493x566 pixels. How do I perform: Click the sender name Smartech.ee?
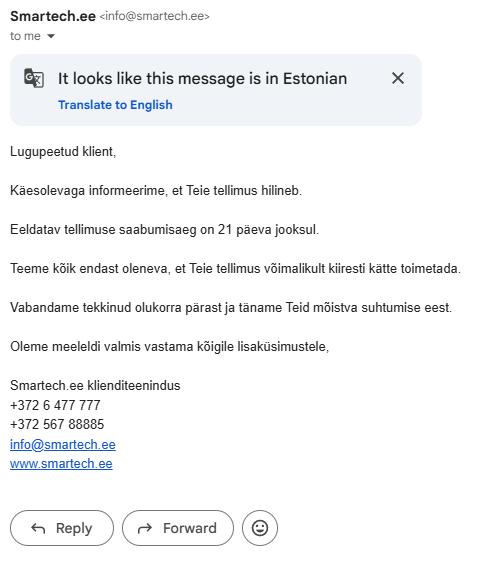53,16
